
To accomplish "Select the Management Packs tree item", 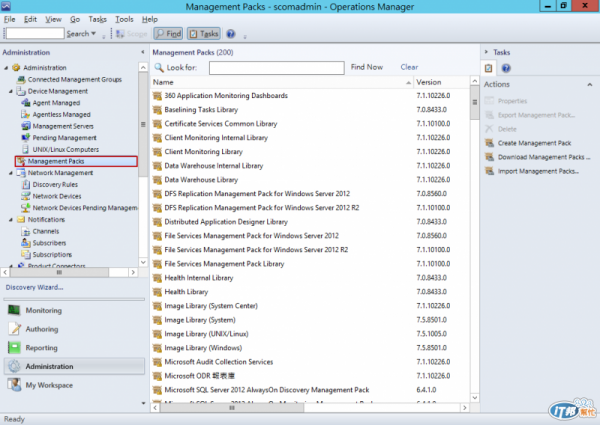I will (76, 161).
